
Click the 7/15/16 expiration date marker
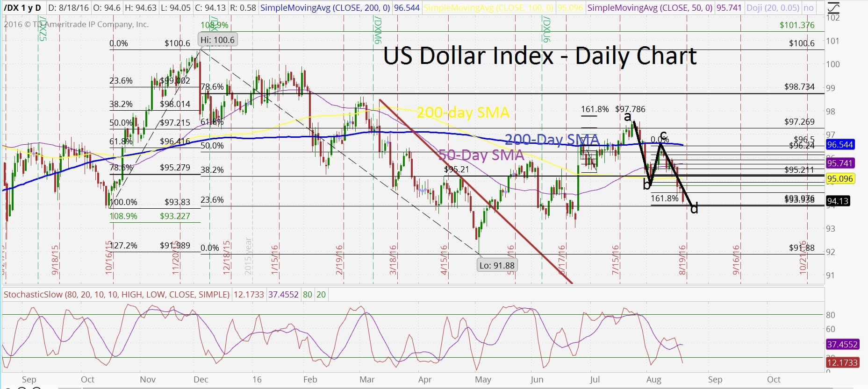(x=616, y=260)
